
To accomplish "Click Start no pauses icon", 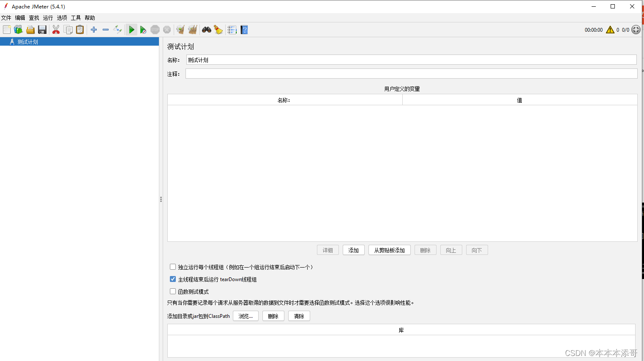I will tap(143, 30).
